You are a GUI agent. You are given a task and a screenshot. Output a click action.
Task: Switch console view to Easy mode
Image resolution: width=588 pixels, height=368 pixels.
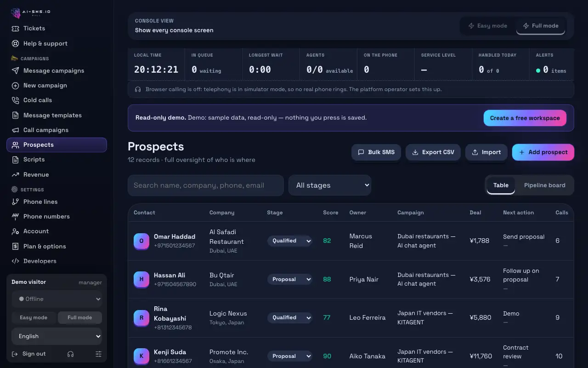click(x=488, y=26)
